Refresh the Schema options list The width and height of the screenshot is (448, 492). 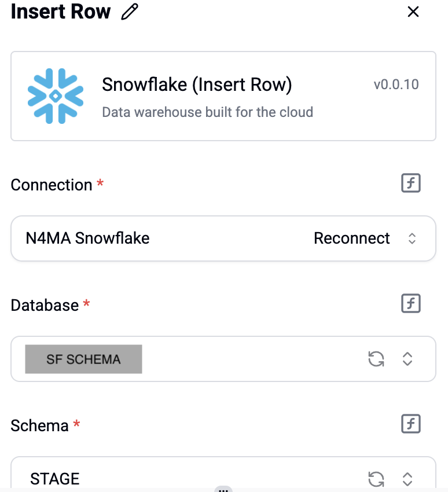click(376, 479)
